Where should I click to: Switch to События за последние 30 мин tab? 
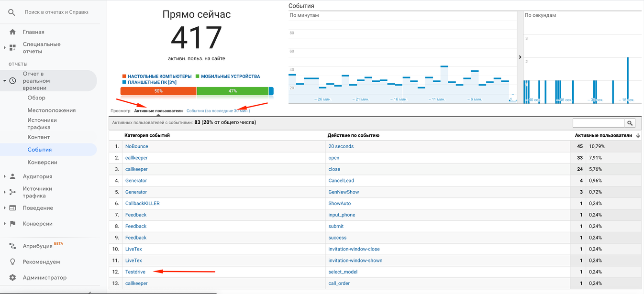pyautogui.click(x=218, y=111)
